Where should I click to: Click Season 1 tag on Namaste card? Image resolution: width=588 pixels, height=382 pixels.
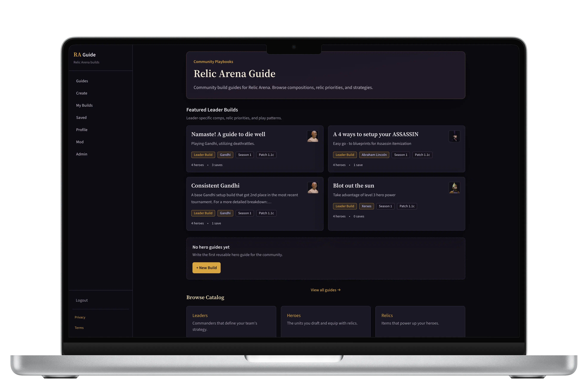point(245,155)
